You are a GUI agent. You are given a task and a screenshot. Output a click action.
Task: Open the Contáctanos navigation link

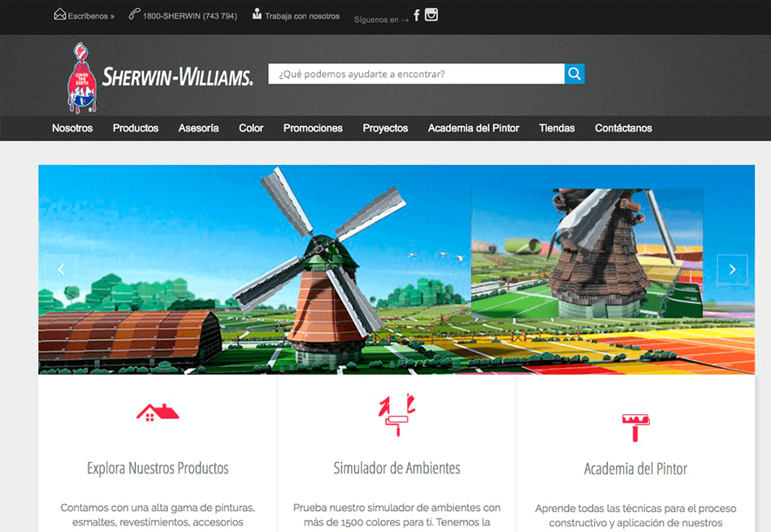(623, 128)
